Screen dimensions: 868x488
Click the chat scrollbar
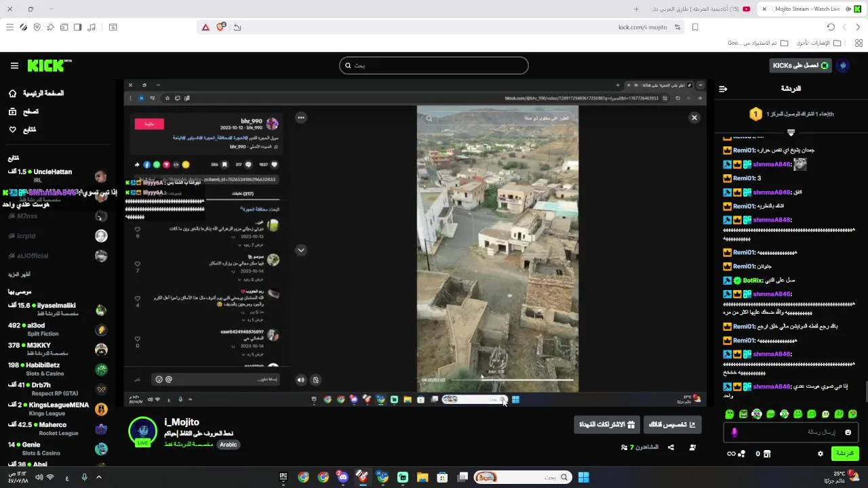click(x=866, y=391)
